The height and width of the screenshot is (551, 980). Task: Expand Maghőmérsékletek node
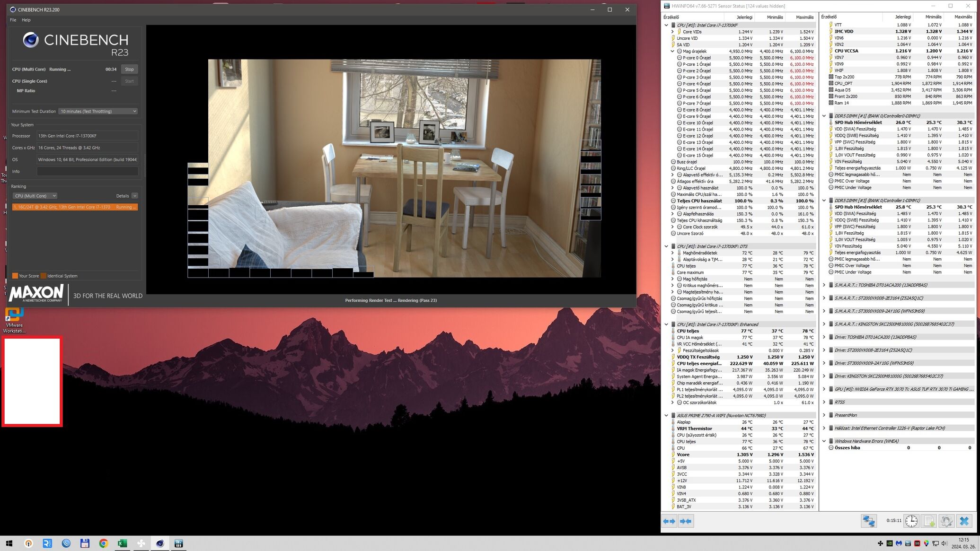click(x=672, y=253)
